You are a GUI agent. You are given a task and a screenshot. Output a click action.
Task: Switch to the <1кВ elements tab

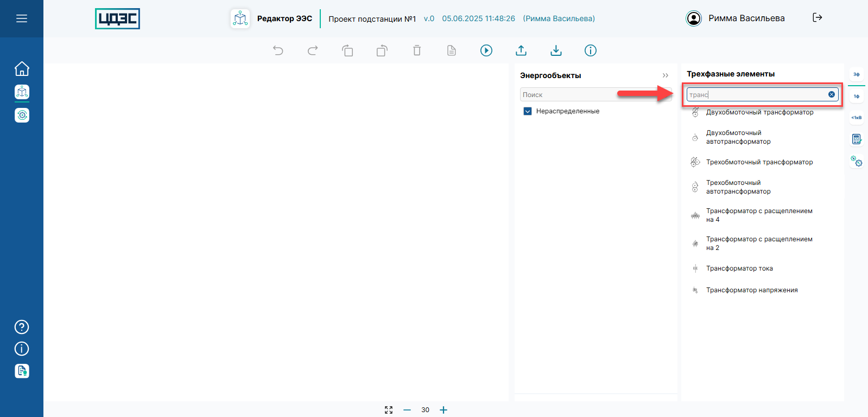click(856, 118)
